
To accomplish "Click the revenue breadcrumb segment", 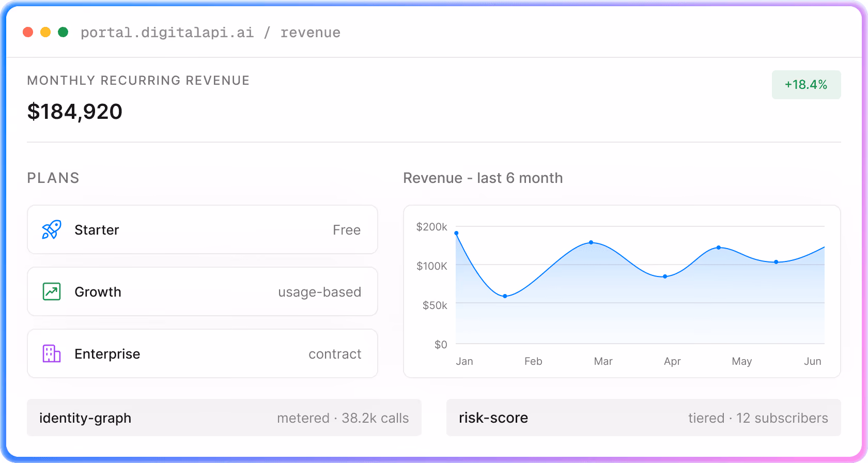I will (x=311, y=33).
